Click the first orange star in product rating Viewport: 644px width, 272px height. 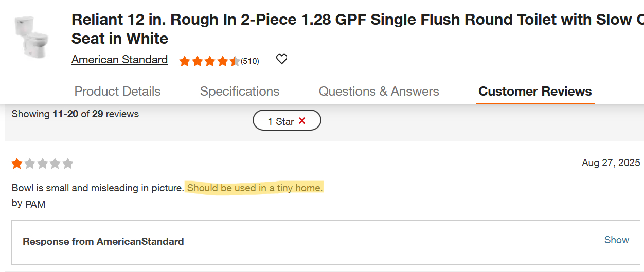[185, 62]
